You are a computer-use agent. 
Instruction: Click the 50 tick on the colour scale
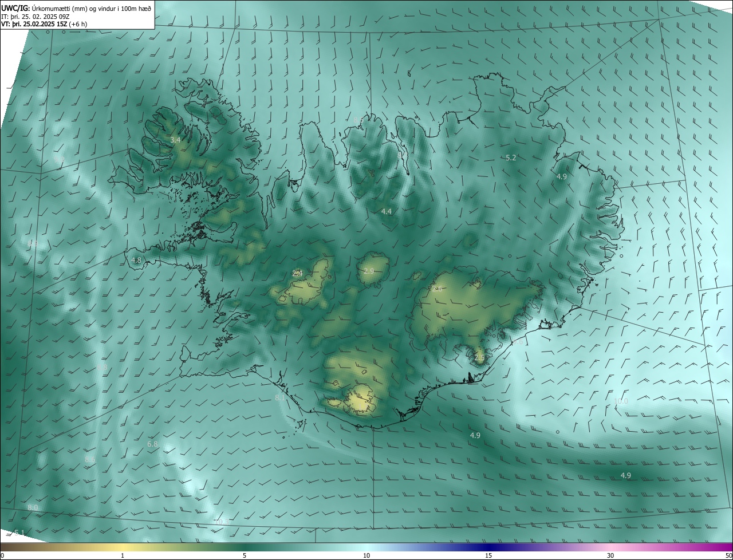[728, 555]
